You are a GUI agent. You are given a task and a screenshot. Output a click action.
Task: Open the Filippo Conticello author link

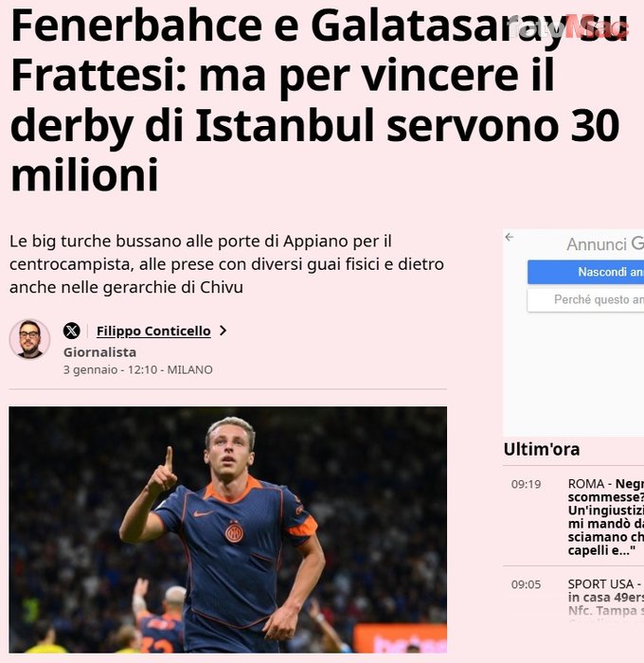tap(153, 331)
